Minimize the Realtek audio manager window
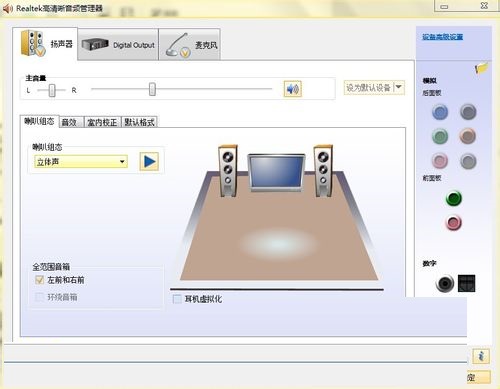Image resolution: width=500 pixels, height=389 pixels. [444, 6]
